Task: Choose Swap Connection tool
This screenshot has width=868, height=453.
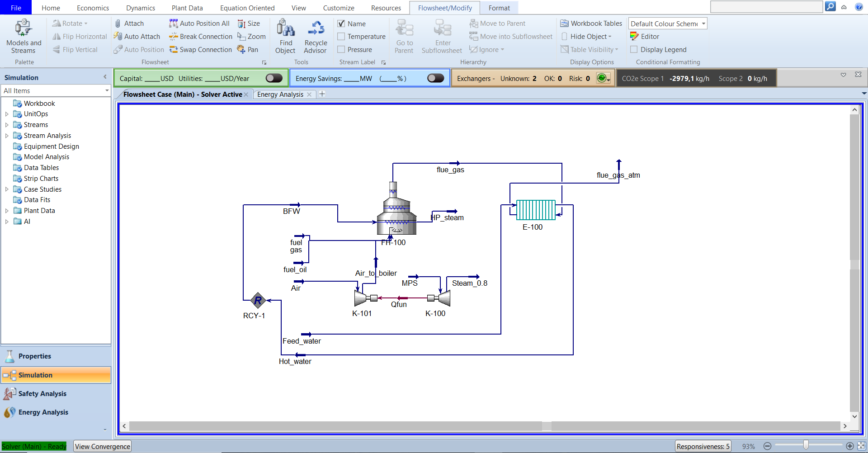Action: click(x=201, y=50)
